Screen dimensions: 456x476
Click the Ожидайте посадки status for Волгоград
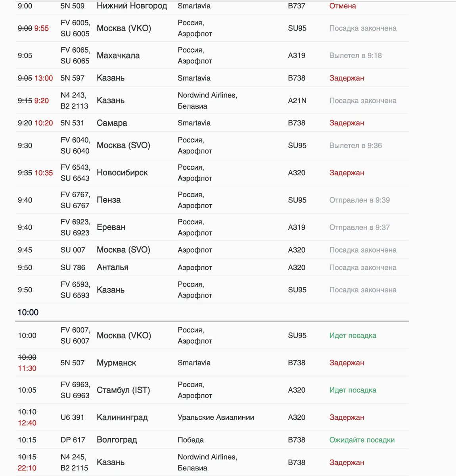[x=362, y=440]
